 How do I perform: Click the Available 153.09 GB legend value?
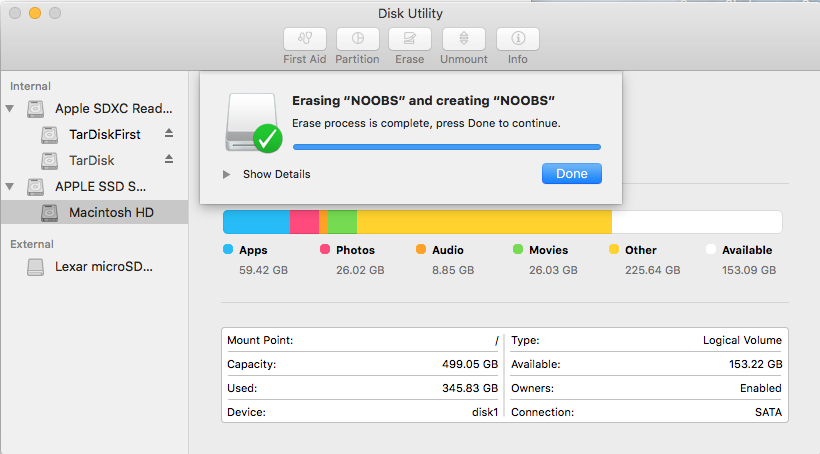pyautogui.click(x=749, y=270)
